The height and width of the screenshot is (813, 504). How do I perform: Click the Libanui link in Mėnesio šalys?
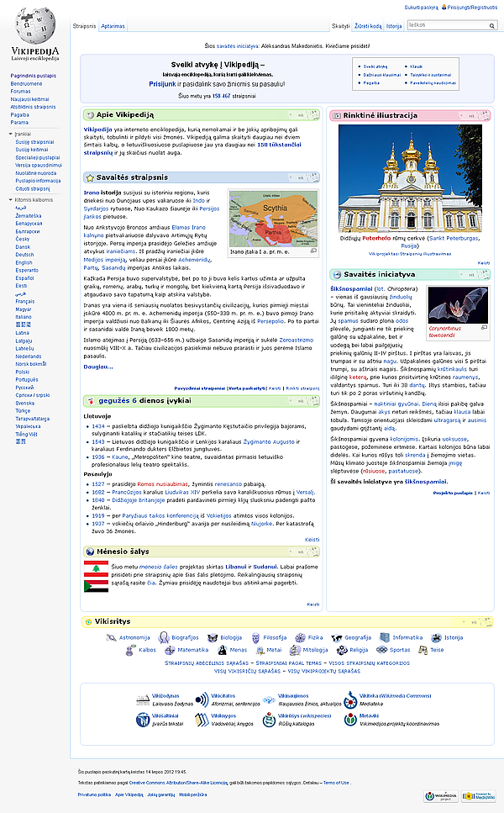point(236,567)
